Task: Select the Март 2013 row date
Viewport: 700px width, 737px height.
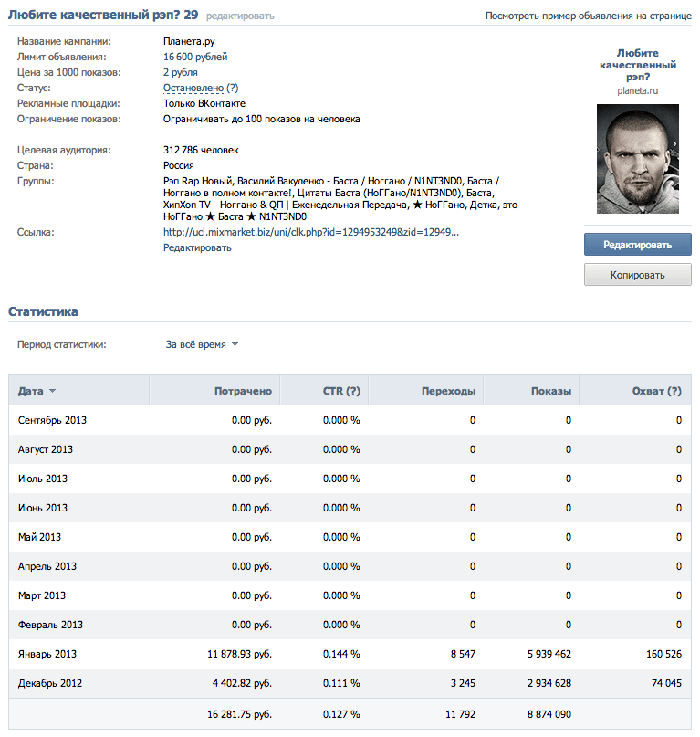Action: point(42,595)
